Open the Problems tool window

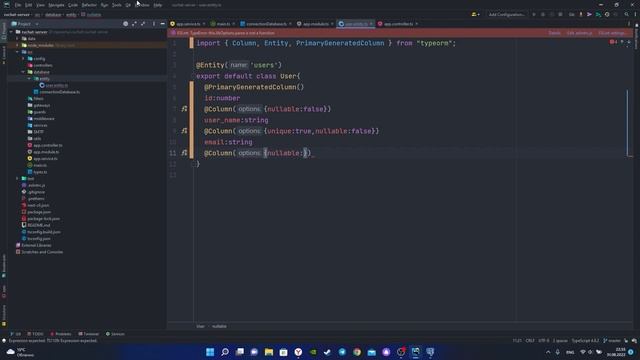(60, 334)
